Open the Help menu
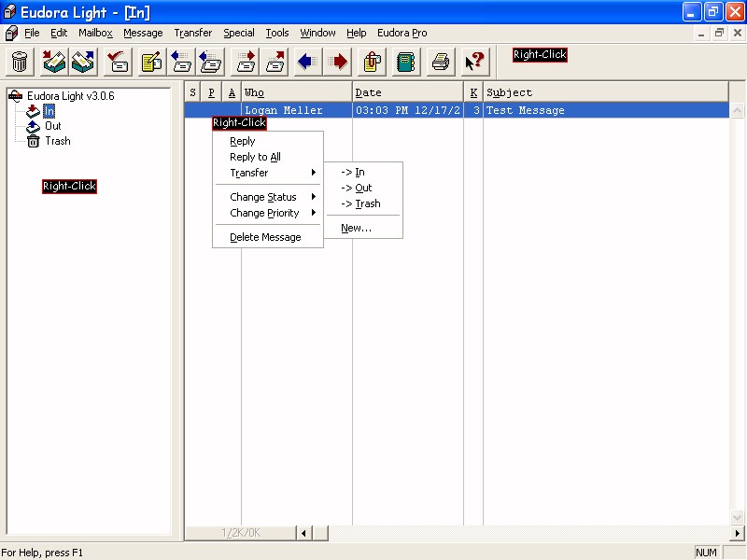 (357, 33)
